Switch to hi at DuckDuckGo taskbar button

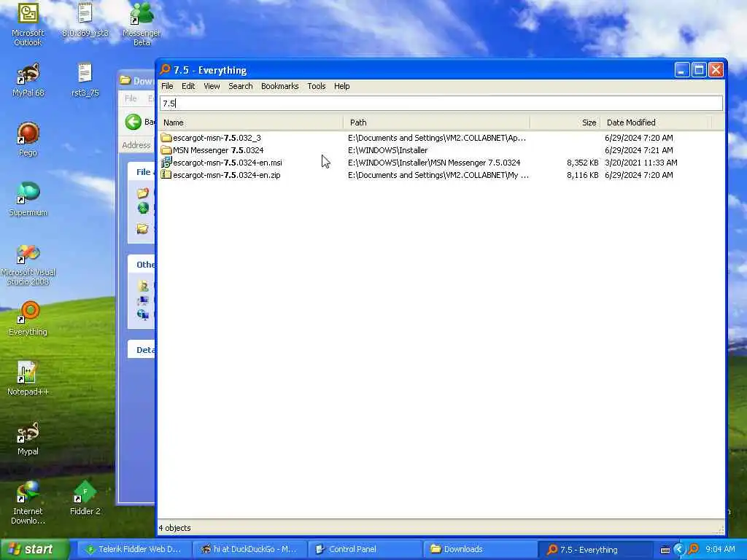click(251, 550)
